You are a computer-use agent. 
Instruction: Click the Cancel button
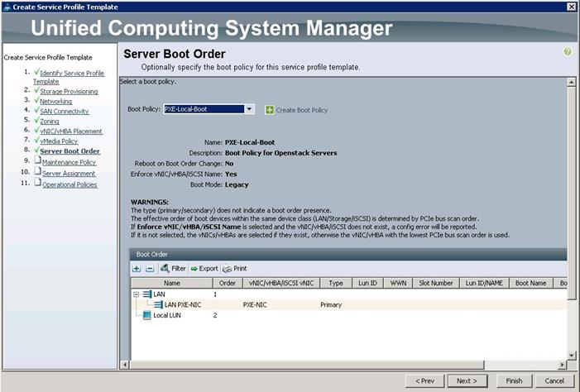point(554,381)
